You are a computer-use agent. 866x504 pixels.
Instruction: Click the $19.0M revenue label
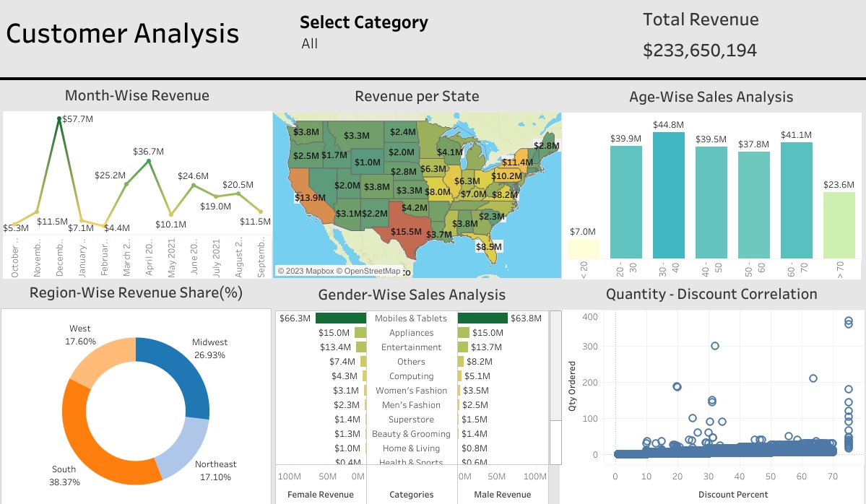(215, 206)
